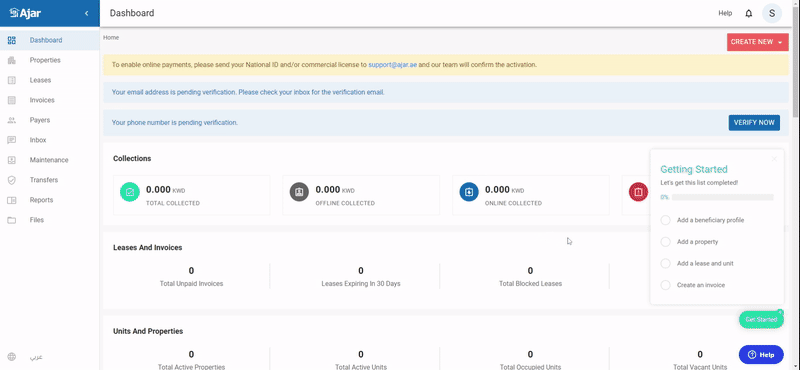Check the Create an invoice circle
Screen dimensions: 800x370
[x=665, y=285]
